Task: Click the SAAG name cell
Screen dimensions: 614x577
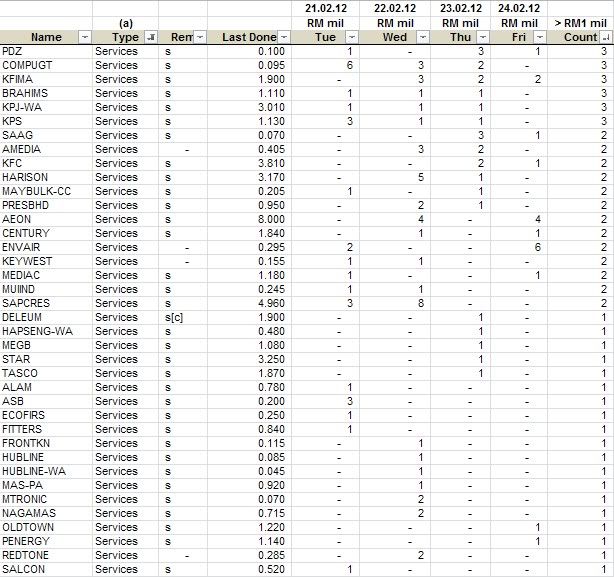Action: (46, 135)
